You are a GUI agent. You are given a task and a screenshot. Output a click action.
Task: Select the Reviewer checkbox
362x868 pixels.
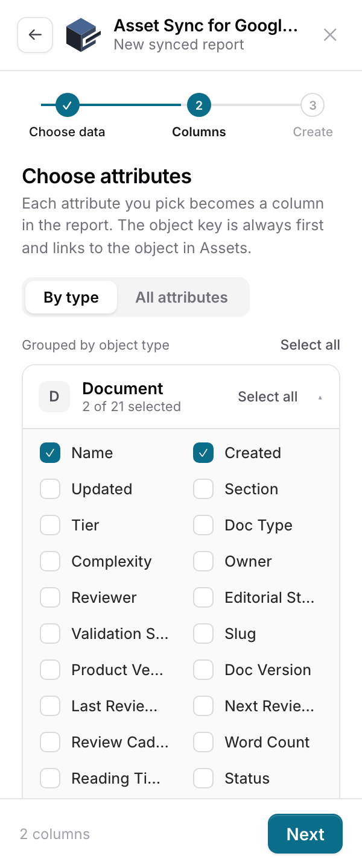pyautogui.click(x=50, y=597)
